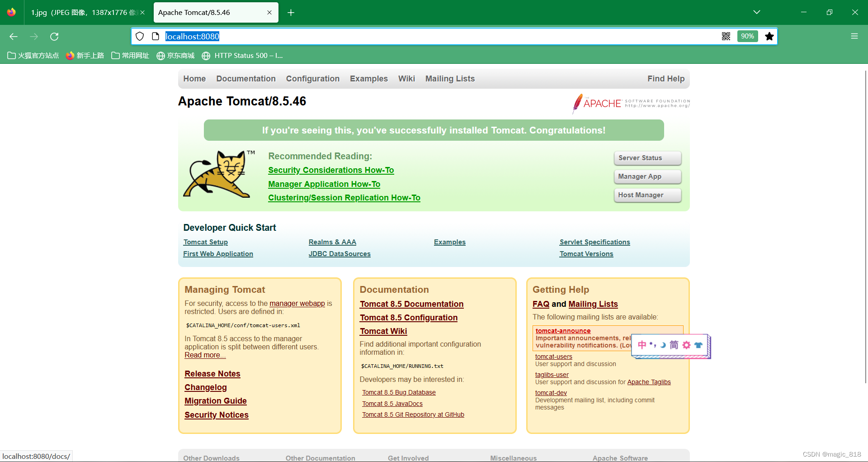This screenshot has height=462, width=868.
Task: Open the Tomcat Wiki link
Action: [x=383, y=331]
